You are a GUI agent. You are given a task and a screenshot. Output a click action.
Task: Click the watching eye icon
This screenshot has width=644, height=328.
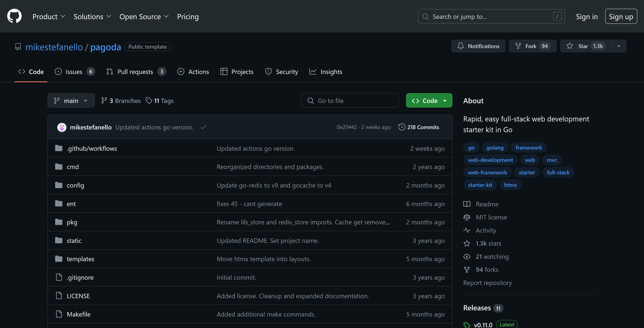click(467, 256)
